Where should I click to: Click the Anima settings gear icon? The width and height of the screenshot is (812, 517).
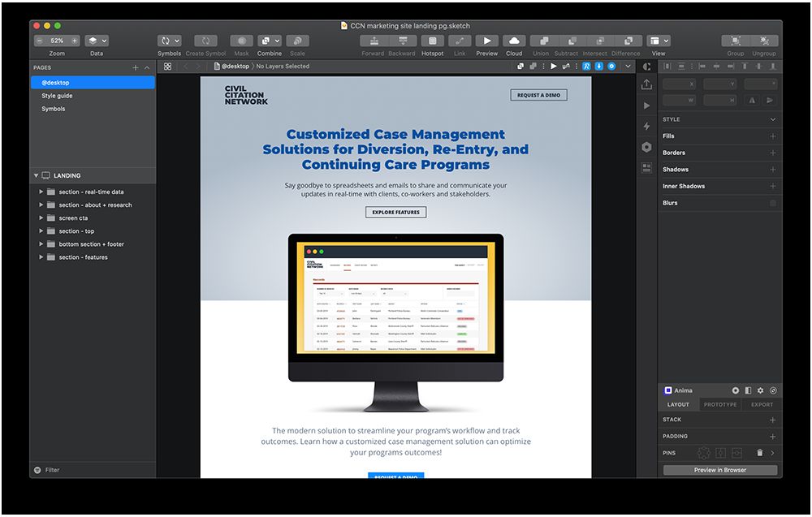click(x=761, y=390)
